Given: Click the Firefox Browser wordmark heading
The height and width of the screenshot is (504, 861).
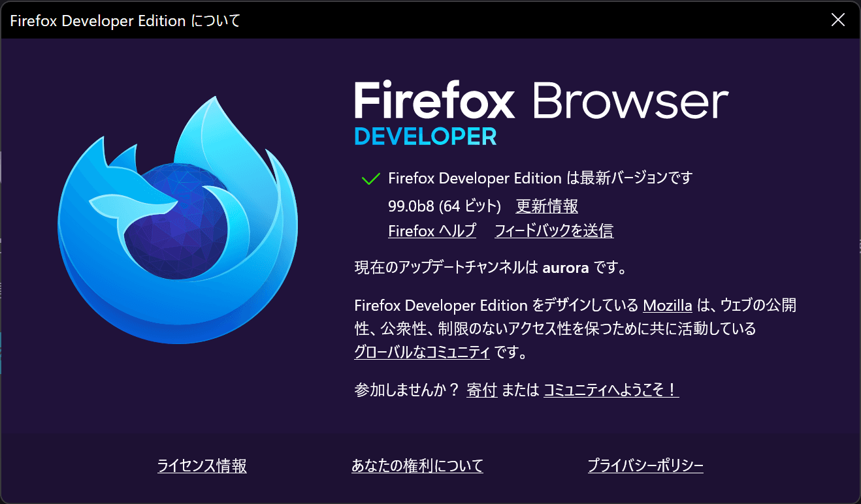Looking at the screenshot, I should (x=541, y=101).
